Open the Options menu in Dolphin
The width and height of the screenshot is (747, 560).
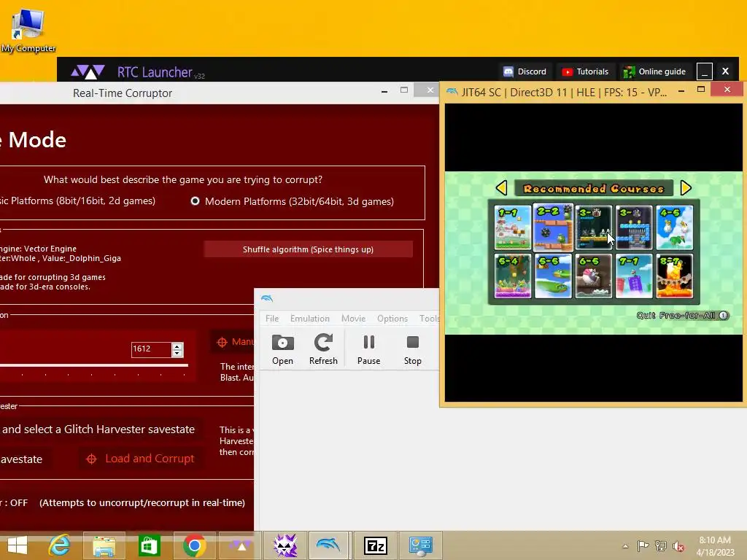pos(392,318)
